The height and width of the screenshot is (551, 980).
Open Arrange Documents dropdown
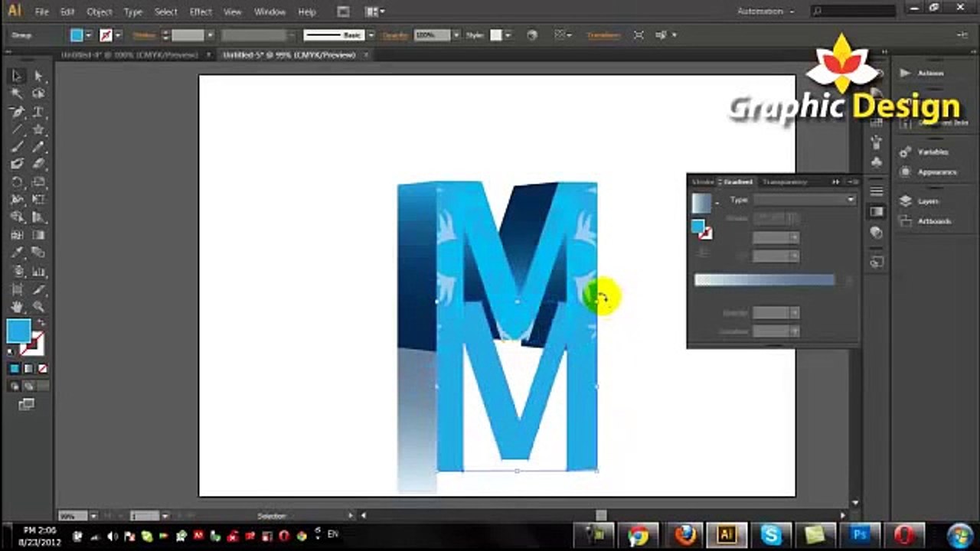[x=375, y=11]
